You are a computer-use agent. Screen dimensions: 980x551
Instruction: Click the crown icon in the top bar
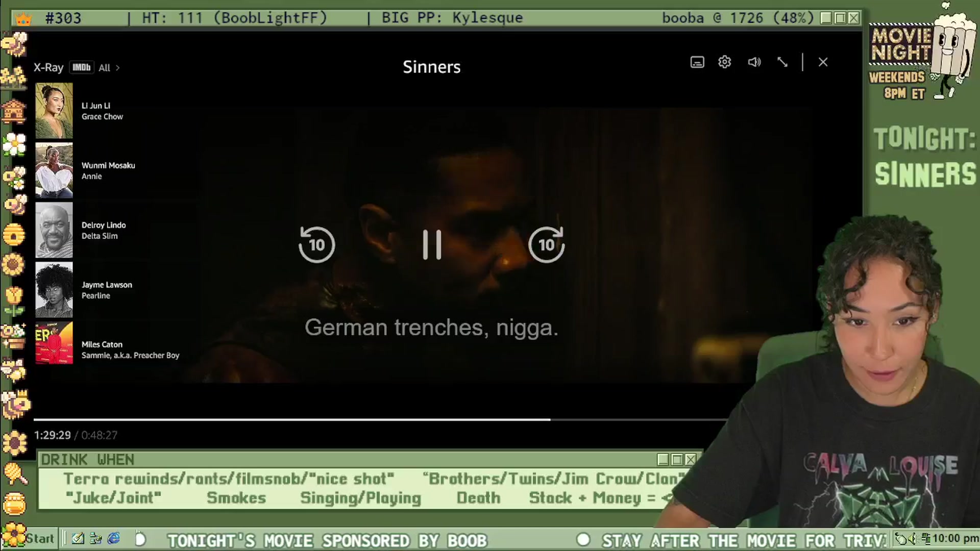[x=23, y=18]
